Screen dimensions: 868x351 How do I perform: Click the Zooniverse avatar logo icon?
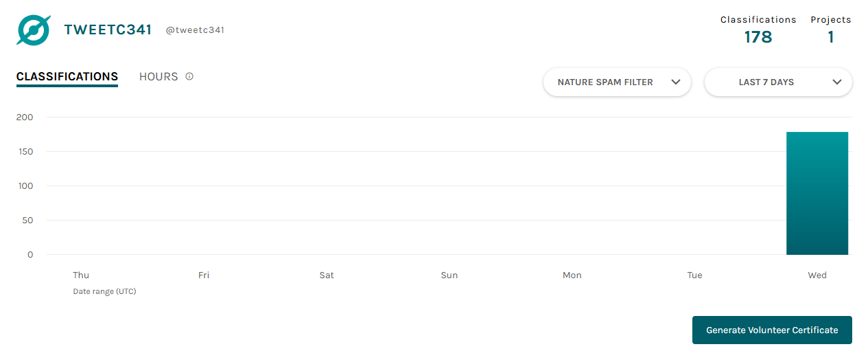pos(34,30)
